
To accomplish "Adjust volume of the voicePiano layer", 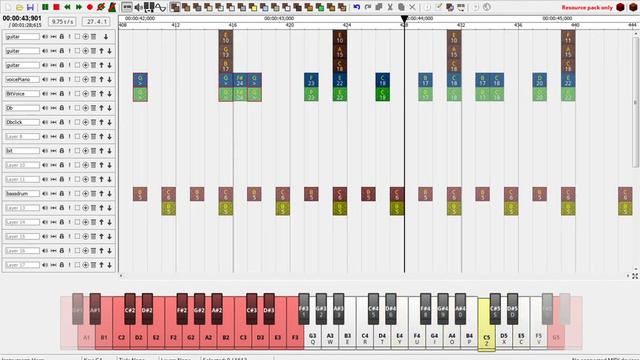I will [x=45, y=79].
